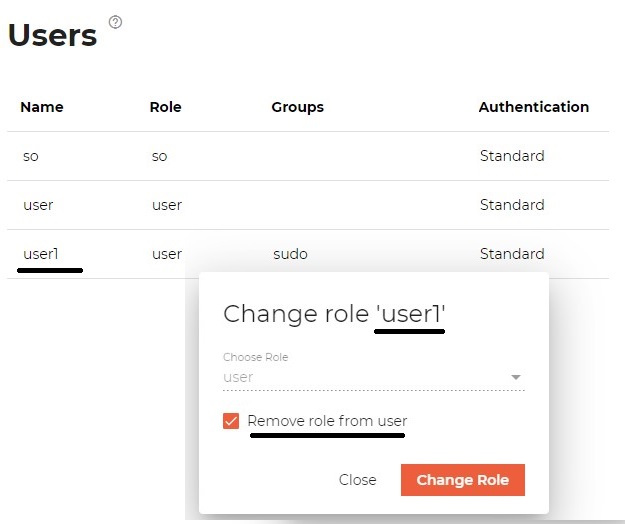Open the Choose Role dropdown arrow
625x524 pixels.
[x=516, y=377]
